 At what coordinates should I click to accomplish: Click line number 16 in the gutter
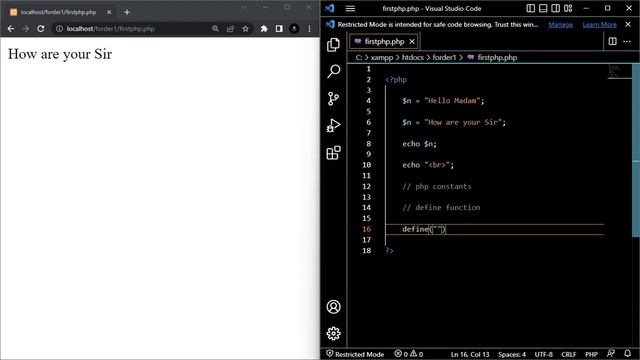click(366, 229)
